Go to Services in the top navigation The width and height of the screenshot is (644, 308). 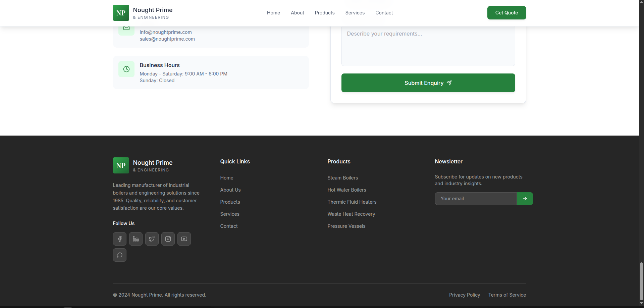click(x=355, y=13)
